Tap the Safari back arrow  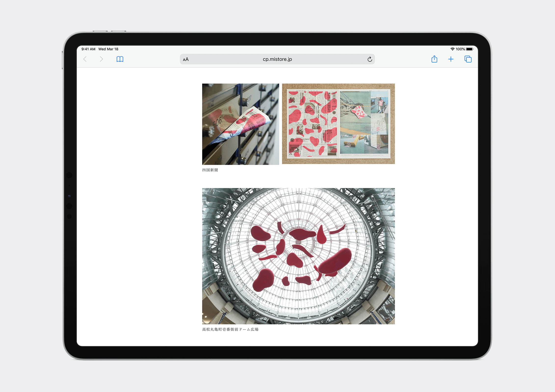(x=85, y=59)
